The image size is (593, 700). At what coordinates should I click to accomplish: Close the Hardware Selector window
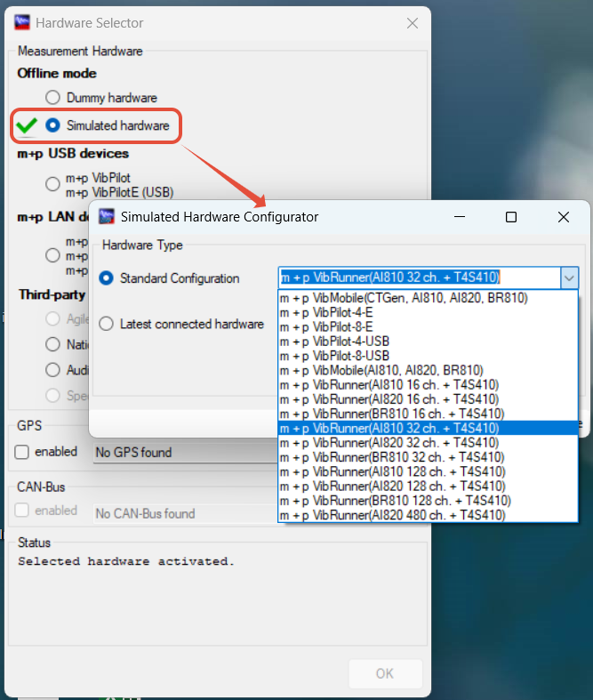[413, 23]
